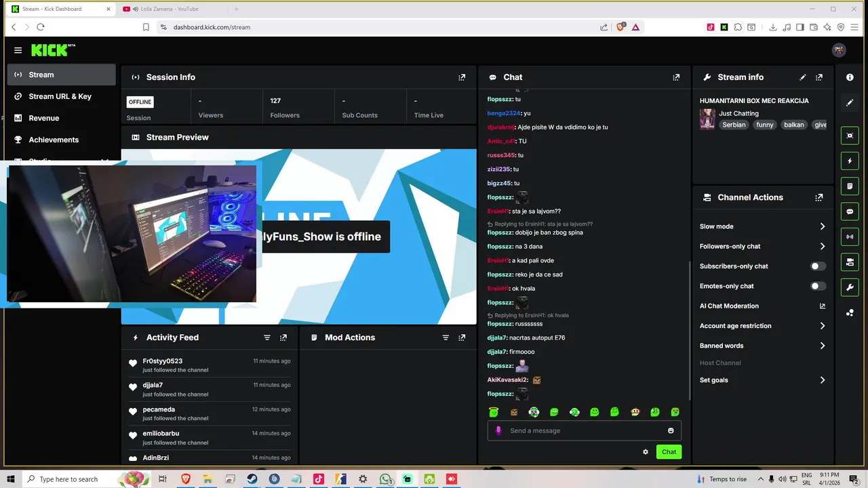Image resolution: width=868 pixels, height=488 pixels.
Task: Click emiliobarbu in Activity Feed
Action: 161,433
